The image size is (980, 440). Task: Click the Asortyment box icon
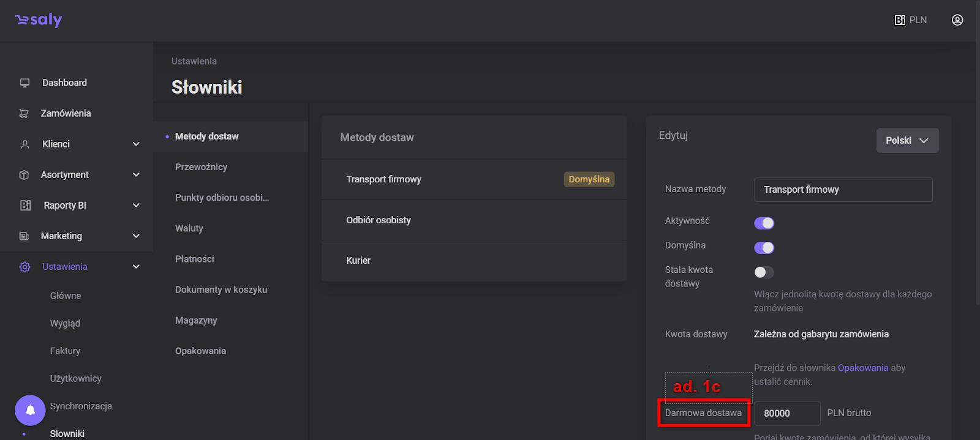tap(24, 175)
